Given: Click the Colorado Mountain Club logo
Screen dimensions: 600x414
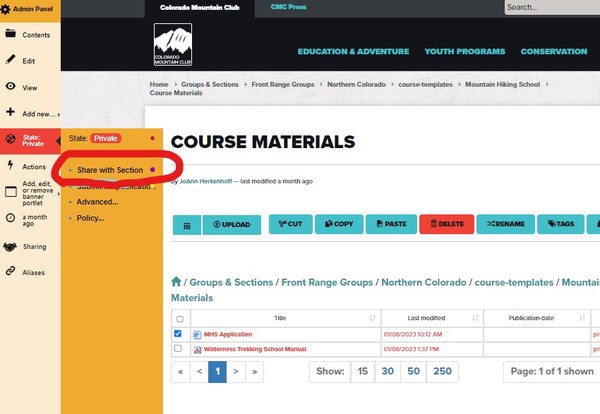Looking at the screenshot, I should click(x=173, y=44).
